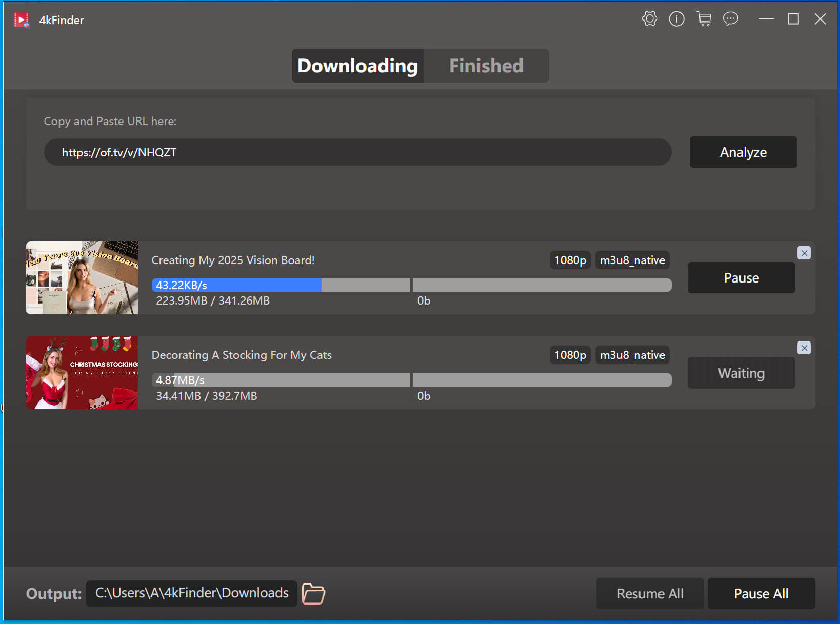
Task: Click the Waiting status button
Action: click(x=741, y=373)
